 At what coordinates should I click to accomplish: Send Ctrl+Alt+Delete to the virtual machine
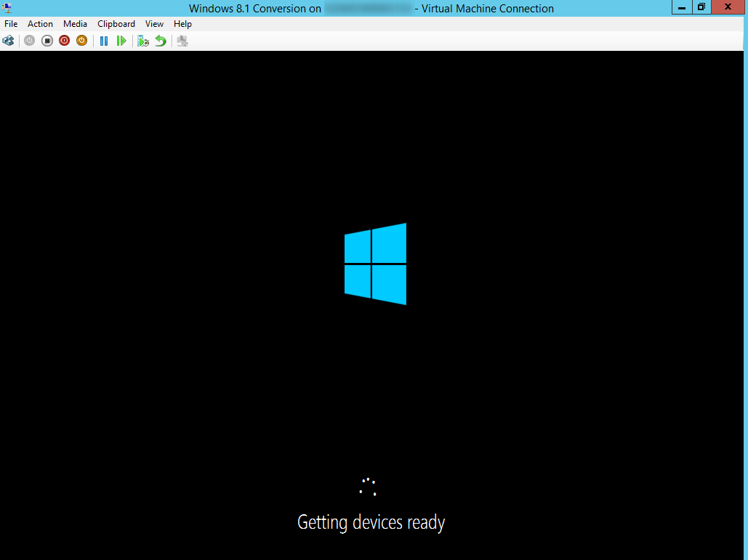coord(8,41)
